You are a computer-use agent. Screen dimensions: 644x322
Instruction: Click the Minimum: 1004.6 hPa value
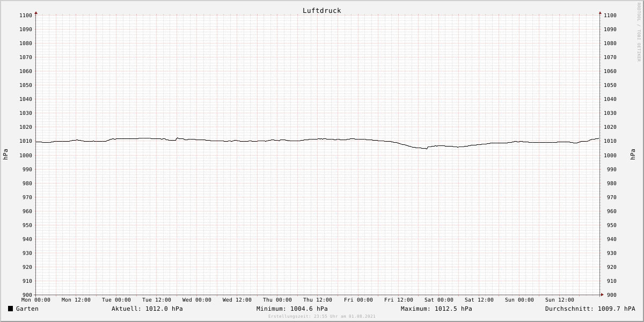292,309
